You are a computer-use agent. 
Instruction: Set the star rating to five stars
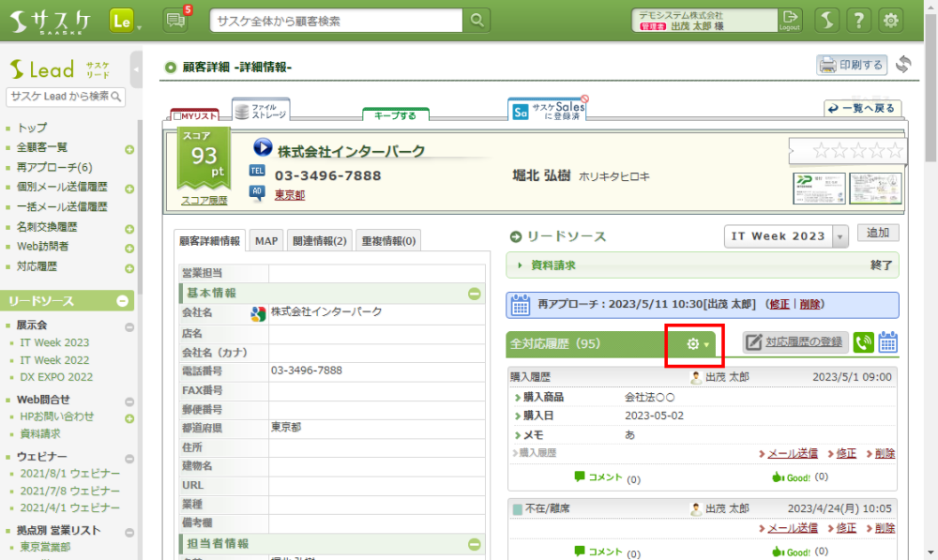pos(895,151)
